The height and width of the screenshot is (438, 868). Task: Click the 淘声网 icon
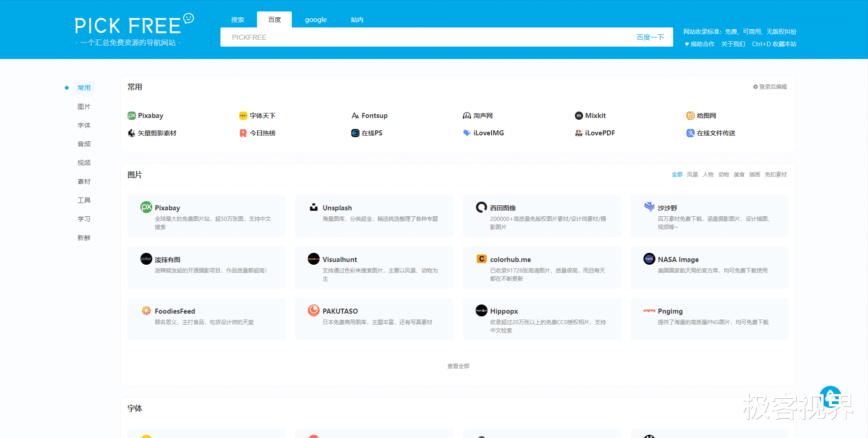[466, 115]
